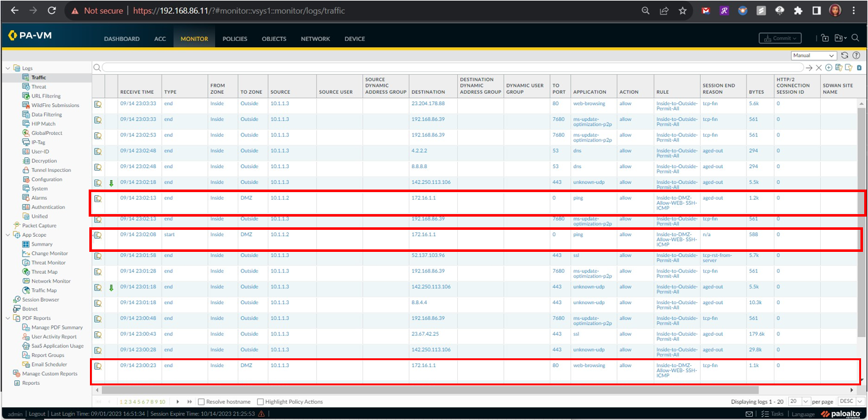Click the refresh logs icon
The height and width of the screenshot is (420, 868).
[845, 55]
